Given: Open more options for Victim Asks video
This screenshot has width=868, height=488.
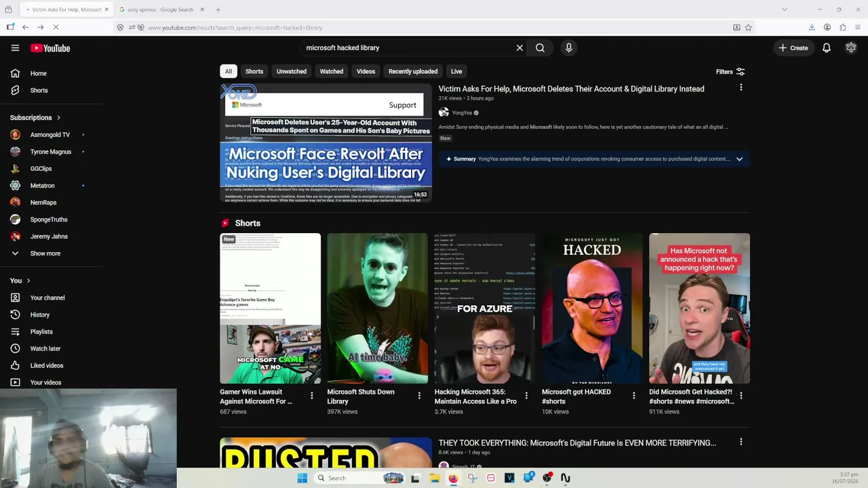Looking at the screenshot, I should coord(741,87).
